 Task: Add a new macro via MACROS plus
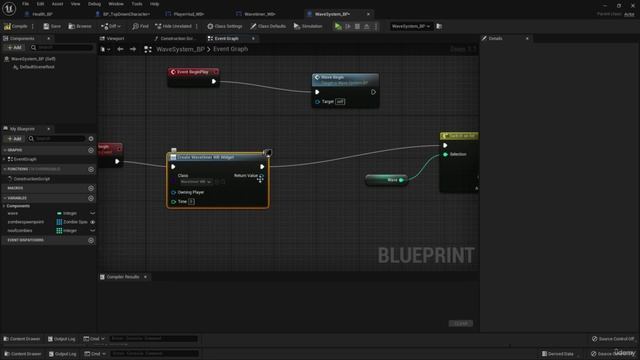pyautogui.click(x=91, y=188)
